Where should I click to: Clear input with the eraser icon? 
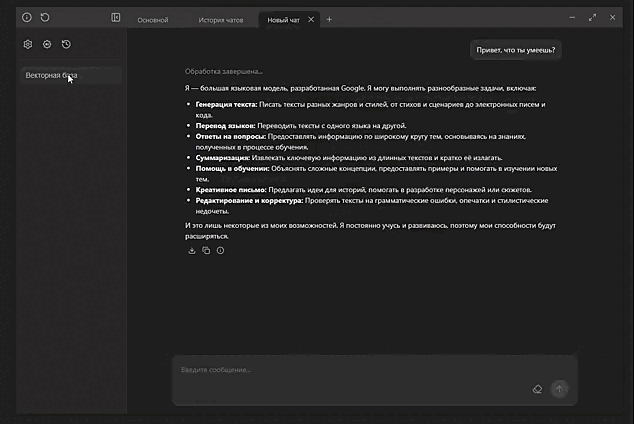pos(537,389)
